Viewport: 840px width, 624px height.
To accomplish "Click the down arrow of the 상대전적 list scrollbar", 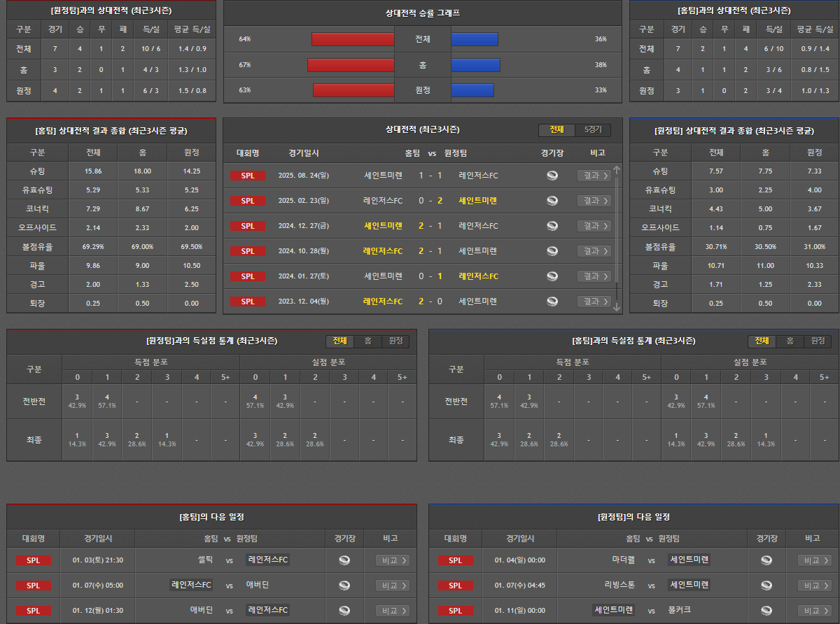I will click(x=617, y=307).
